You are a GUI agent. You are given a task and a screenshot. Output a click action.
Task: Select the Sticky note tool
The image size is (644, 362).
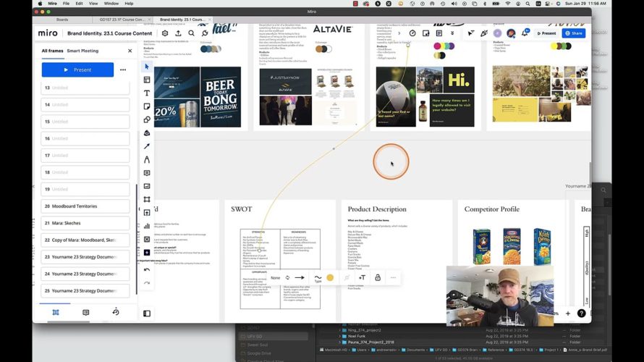coord(147,106)
